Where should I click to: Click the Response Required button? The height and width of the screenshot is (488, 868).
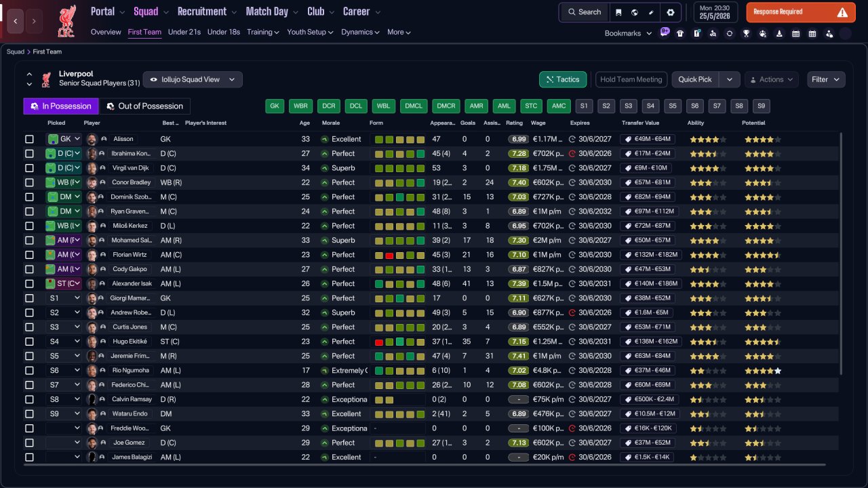coord(801,12)
